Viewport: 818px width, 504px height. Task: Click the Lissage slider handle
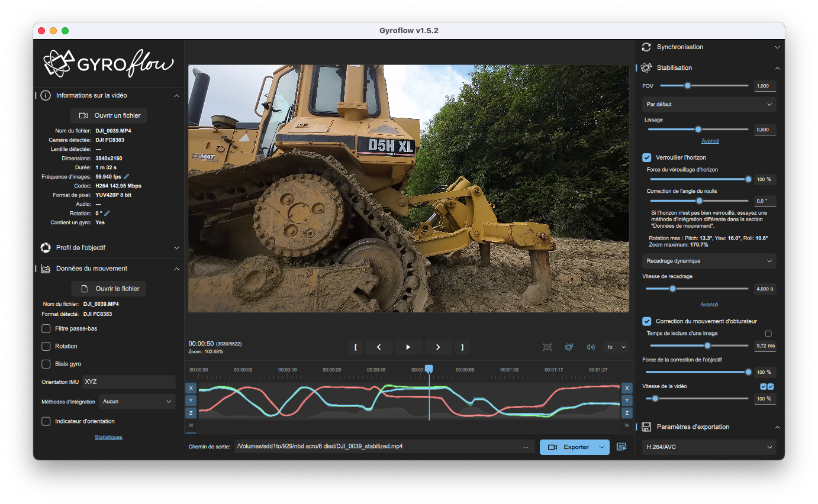[698, 129]
